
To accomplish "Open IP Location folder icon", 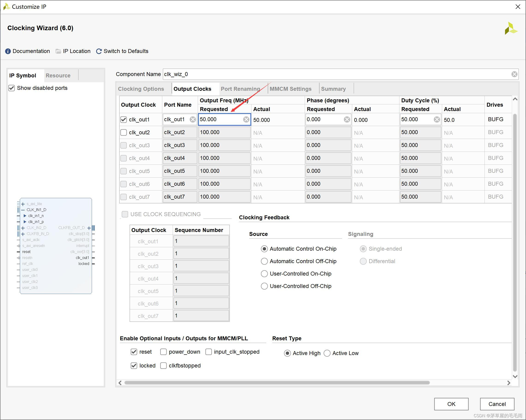I will 58,51.
